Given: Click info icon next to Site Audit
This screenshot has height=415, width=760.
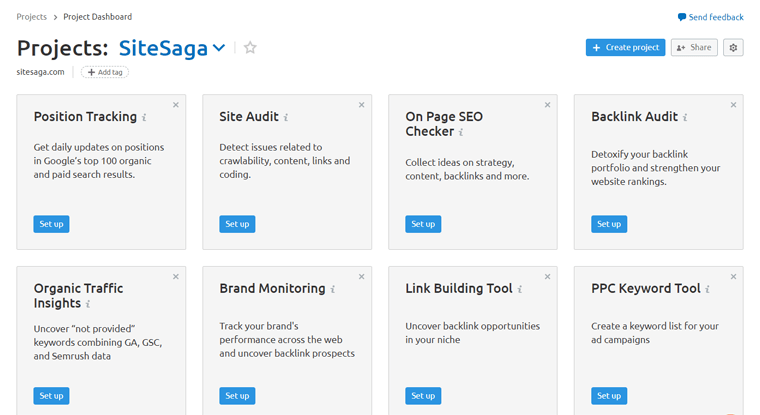Looking at the screenshot, I should point(286,117).
